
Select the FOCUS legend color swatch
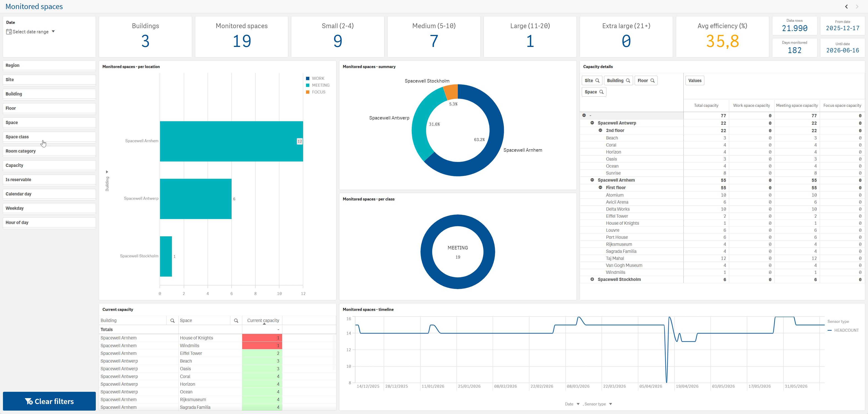pos(308,92)
